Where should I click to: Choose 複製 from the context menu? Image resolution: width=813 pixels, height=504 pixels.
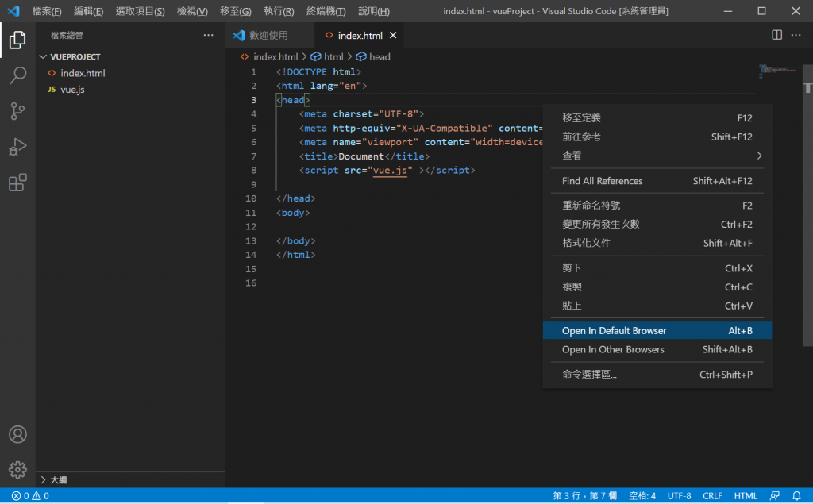(x=657, y=287)
